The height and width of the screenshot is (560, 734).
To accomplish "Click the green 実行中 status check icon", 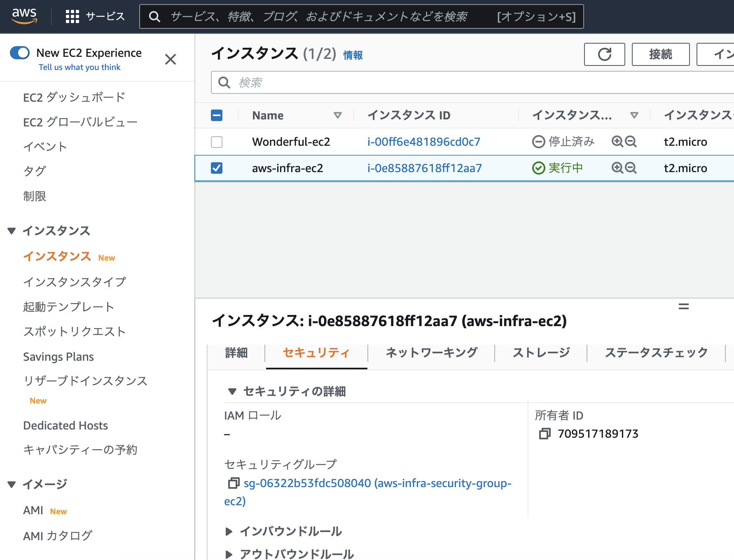I will coord(538,168).
